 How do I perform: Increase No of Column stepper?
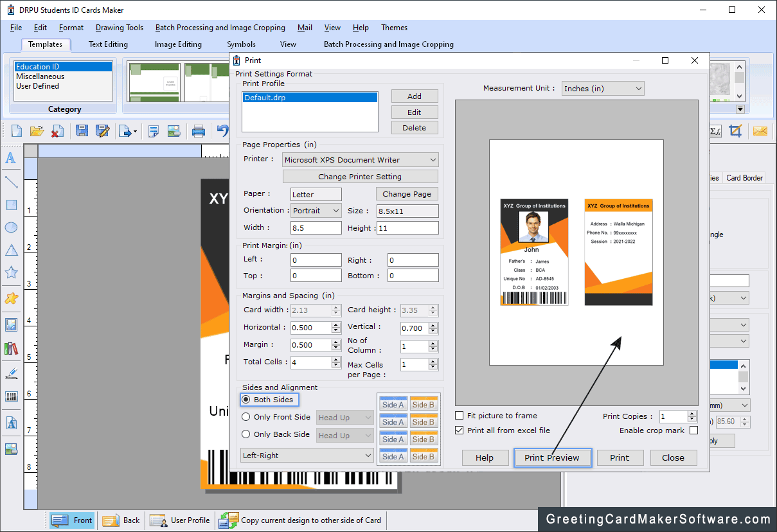434,343
